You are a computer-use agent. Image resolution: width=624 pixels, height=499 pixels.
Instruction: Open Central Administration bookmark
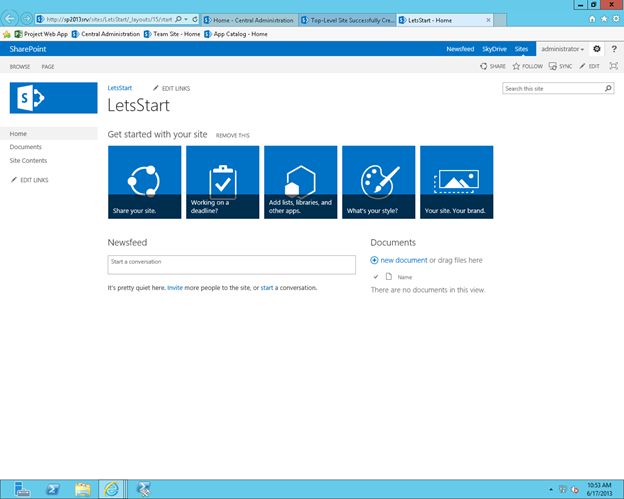coord(106,34)
